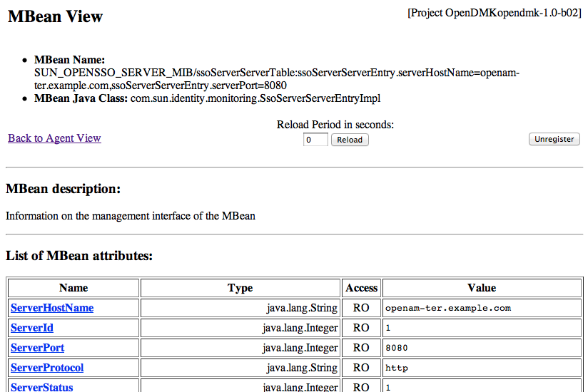Click the Name column header
Viewport: 588px width, 392px height.
click(x=73, y=287)
